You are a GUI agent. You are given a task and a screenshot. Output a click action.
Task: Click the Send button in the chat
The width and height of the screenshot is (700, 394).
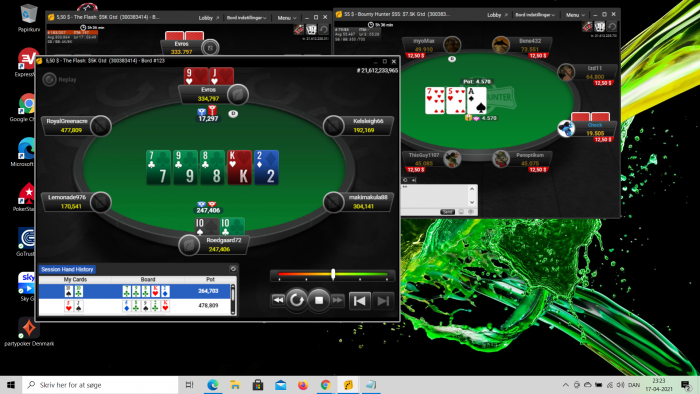click(x=447, y=212)
